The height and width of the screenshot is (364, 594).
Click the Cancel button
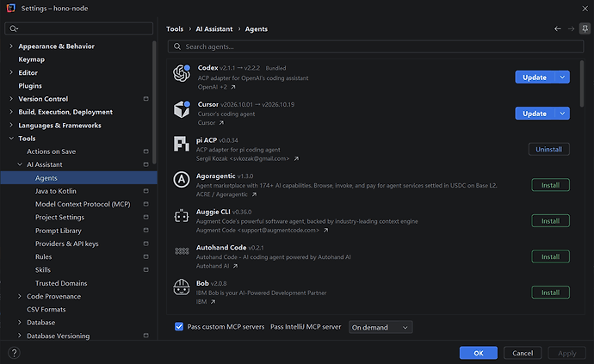coord(523,353)
